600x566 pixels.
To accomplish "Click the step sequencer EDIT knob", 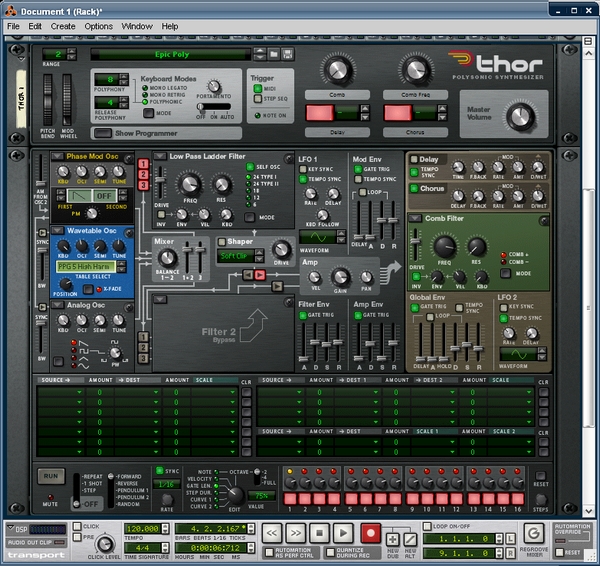I will 235,495.
